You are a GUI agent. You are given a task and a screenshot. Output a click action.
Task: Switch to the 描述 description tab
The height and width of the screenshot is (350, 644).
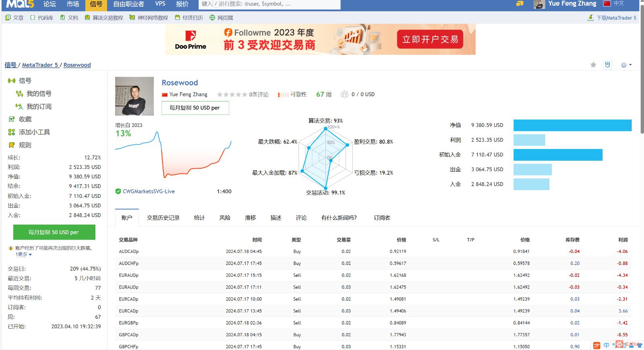tap(276, 218)
